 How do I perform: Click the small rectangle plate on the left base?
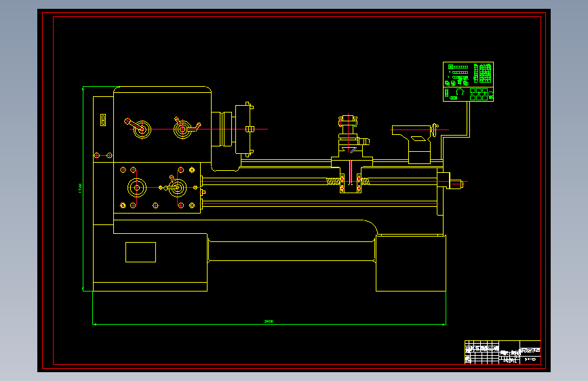click(x=140, y=252)
